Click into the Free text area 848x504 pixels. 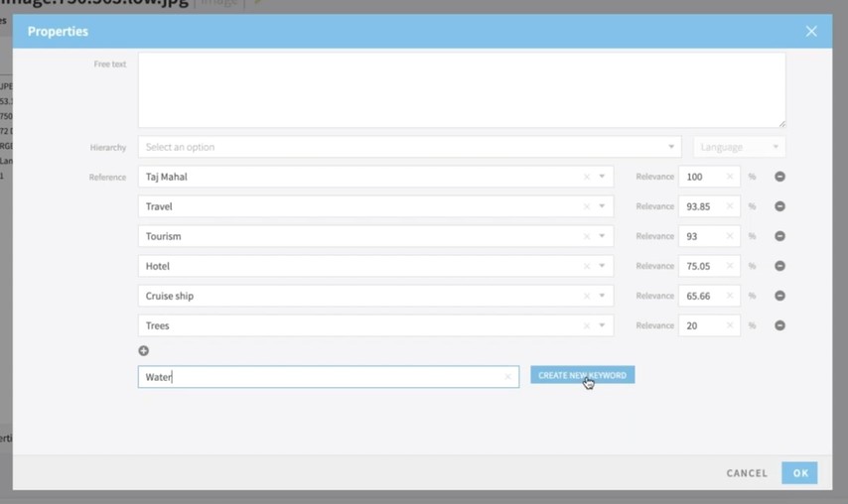click(462, 89)
